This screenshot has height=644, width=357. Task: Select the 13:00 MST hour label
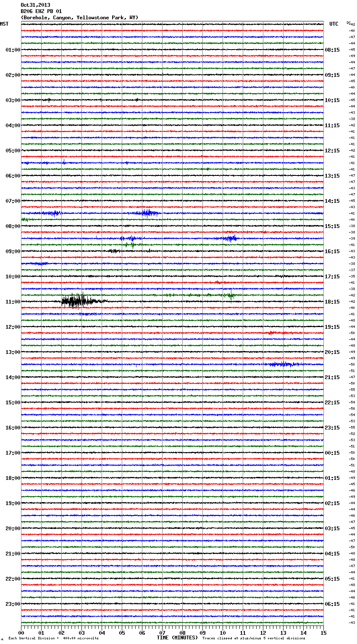click(x=13, y=352)
